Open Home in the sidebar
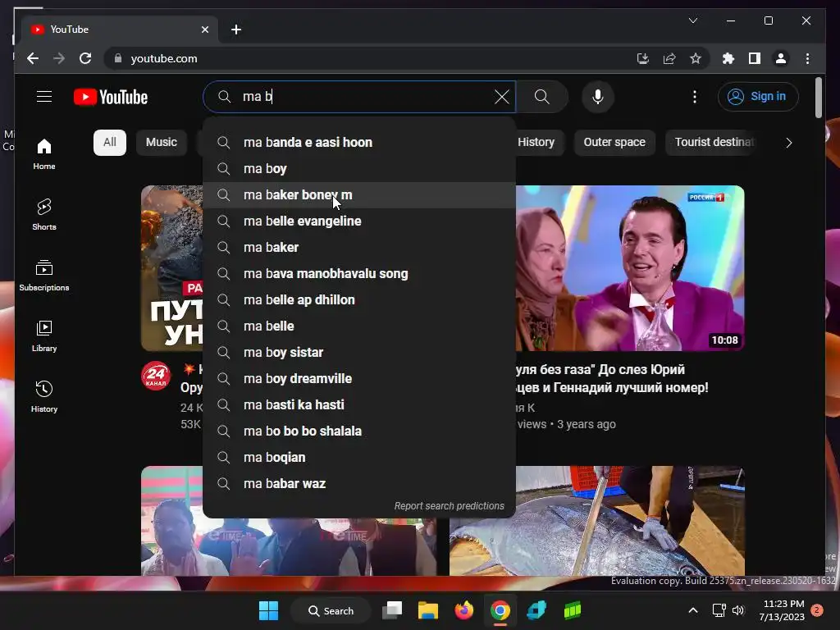The image size is (840, 630). click(x=44, y=154)
